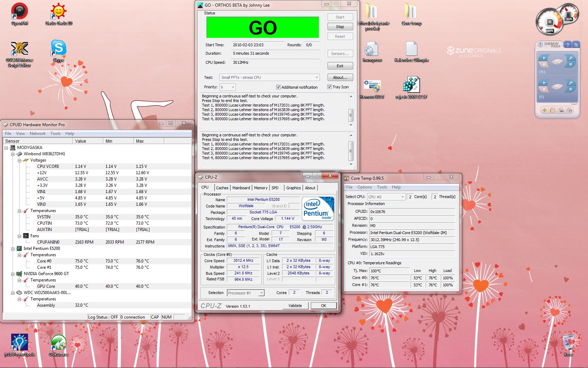
Task: Select the RemoveWAT desktop icon
Action: [372, 89]
